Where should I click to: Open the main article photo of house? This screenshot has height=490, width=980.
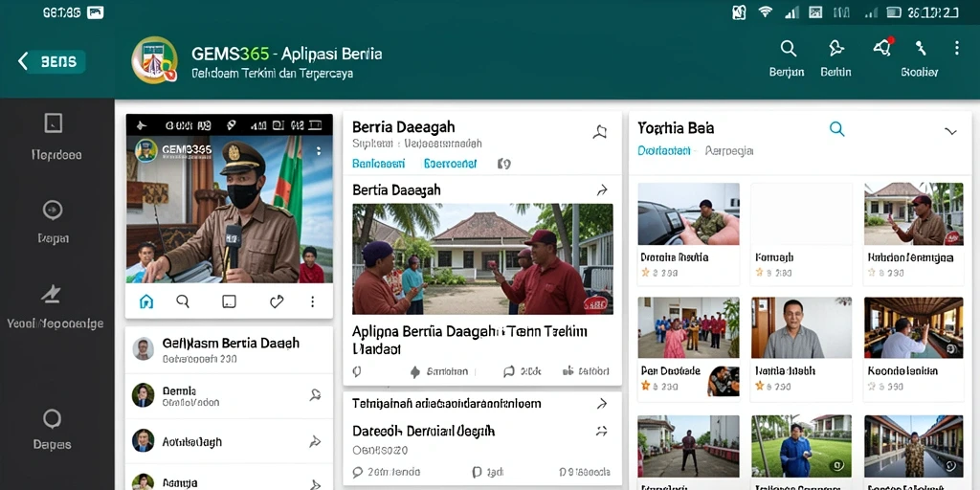pyautogui.click(x=482, y=258)
